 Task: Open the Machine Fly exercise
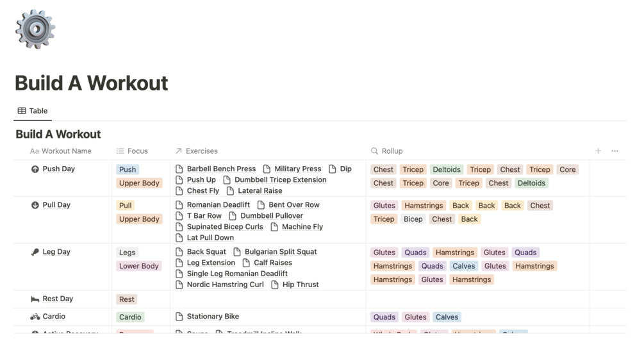coord(302,227)
